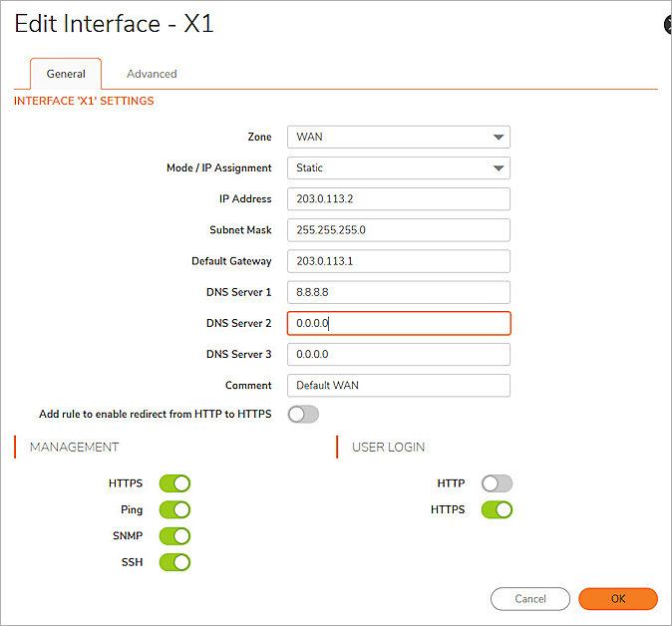Select the DNS Server 2 field
Screen dimensions: 672x626
click(398, 323)
